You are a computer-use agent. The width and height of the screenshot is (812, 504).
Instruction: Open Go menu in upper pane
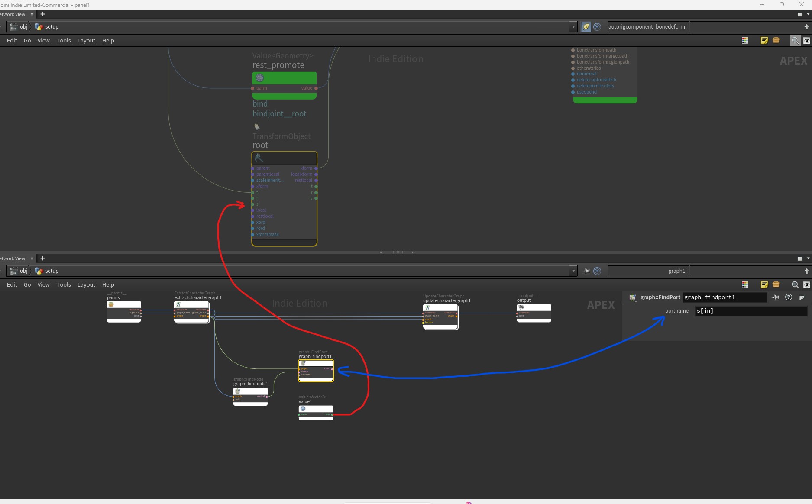coord(27,40)
